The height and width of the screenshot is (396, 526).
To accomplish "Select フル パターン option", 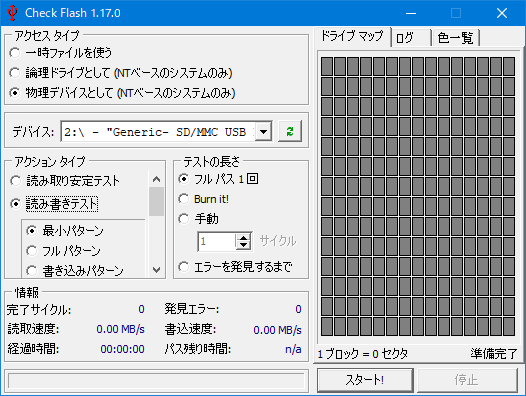I will pos(63,251).
